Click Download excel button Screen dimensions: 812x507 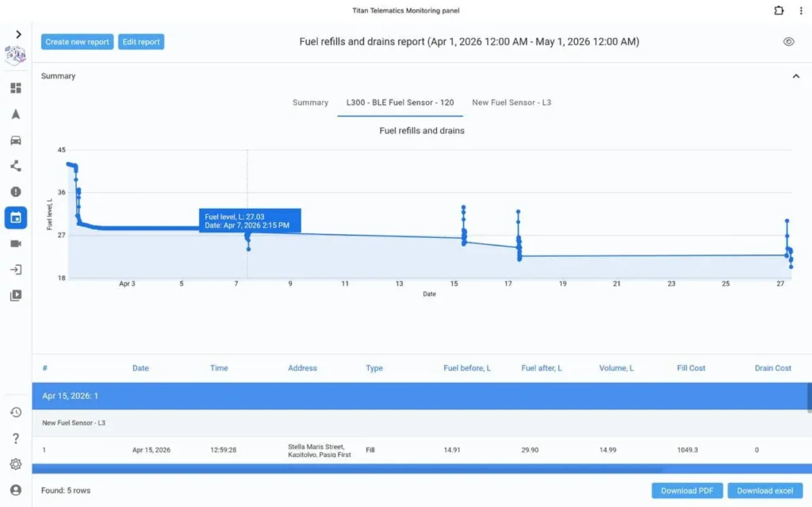coord(765,490)
